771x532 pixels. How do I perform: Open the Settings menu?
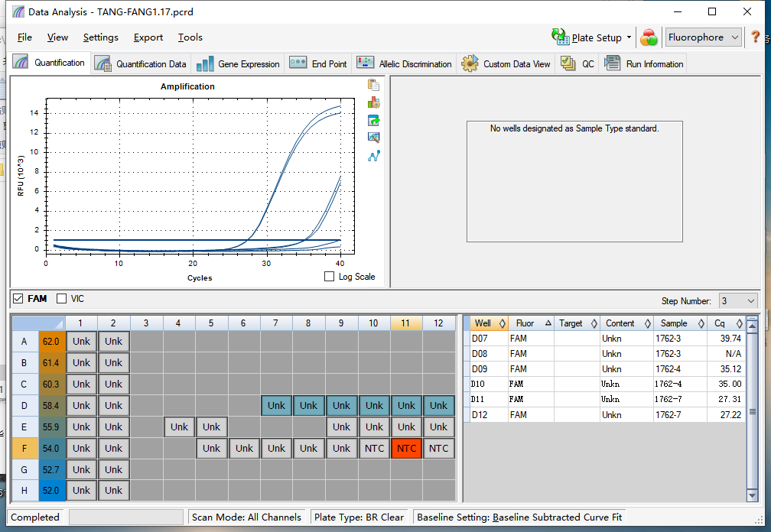pyautogui.click(x=101, y=37)
